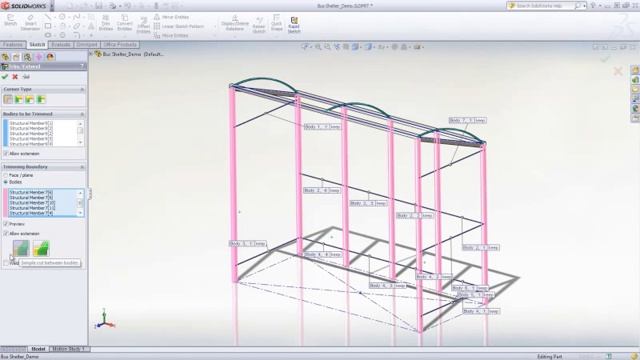Activate the Rapid Sketch tool
The height and width of the screenshot is (360, 640).
(x=294, y=24)
